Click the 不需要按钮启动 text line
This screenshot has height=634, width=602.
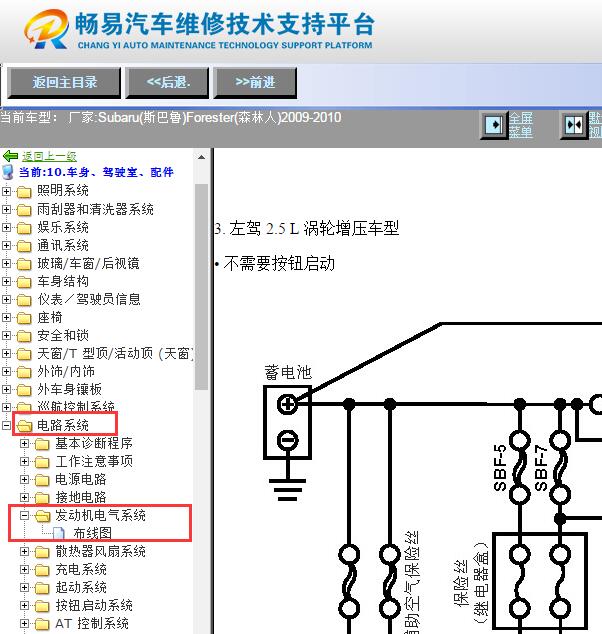(x=279, y=264)
